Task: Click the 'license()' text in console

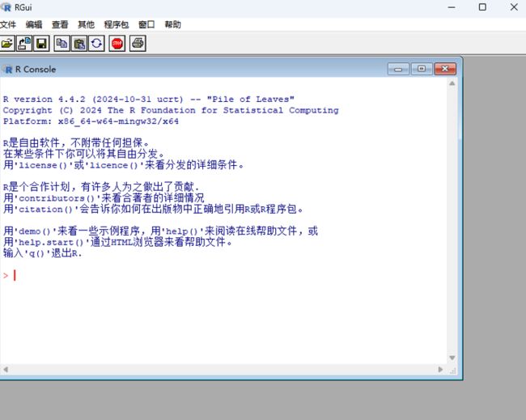Action: click(43, 165)
